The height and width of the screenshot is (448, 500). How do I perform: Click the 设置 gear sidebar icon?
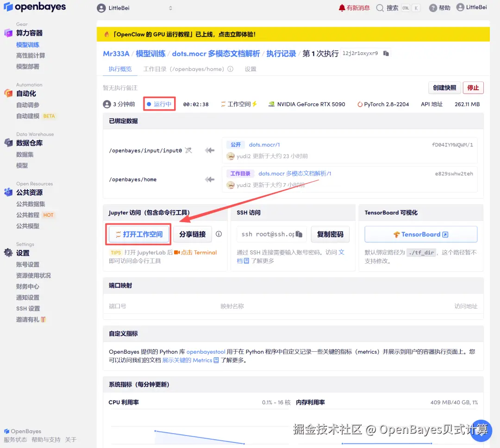click(x=8, y=253)
